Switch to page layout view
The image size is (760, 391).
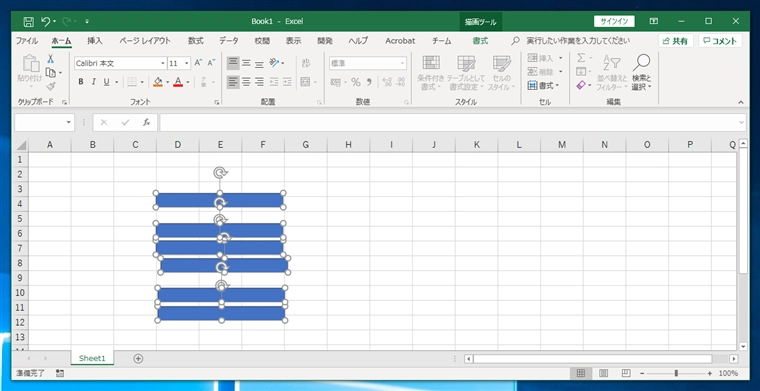coord(603,373)
